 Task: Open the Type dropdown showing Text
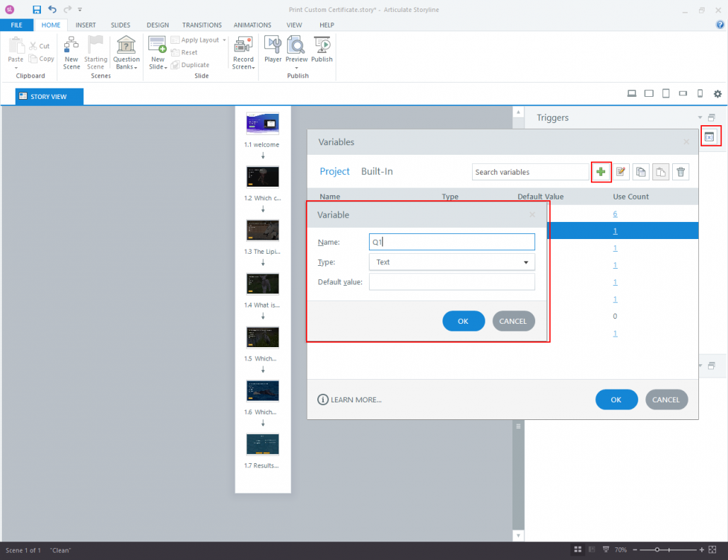pyautogui.click(x=452, y=262)
